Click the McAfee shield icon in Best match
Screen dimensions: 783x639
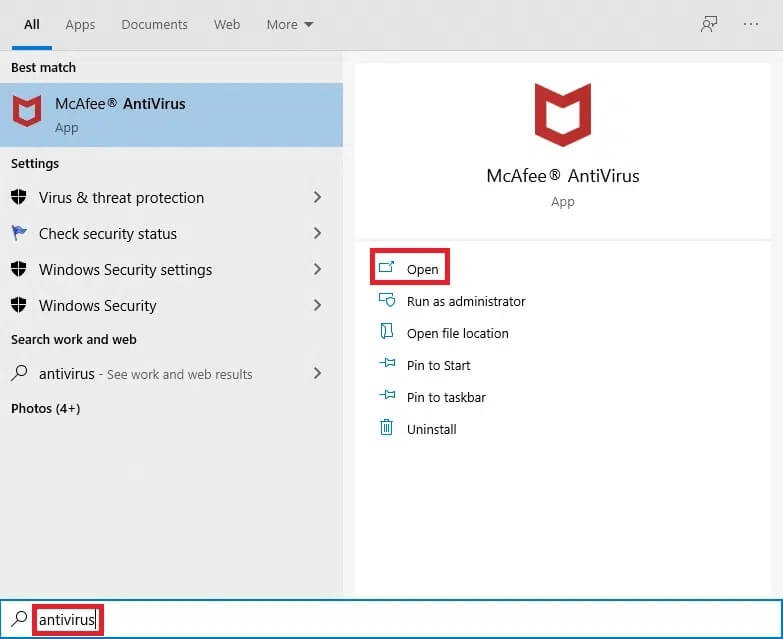click(x=27, y=111)
